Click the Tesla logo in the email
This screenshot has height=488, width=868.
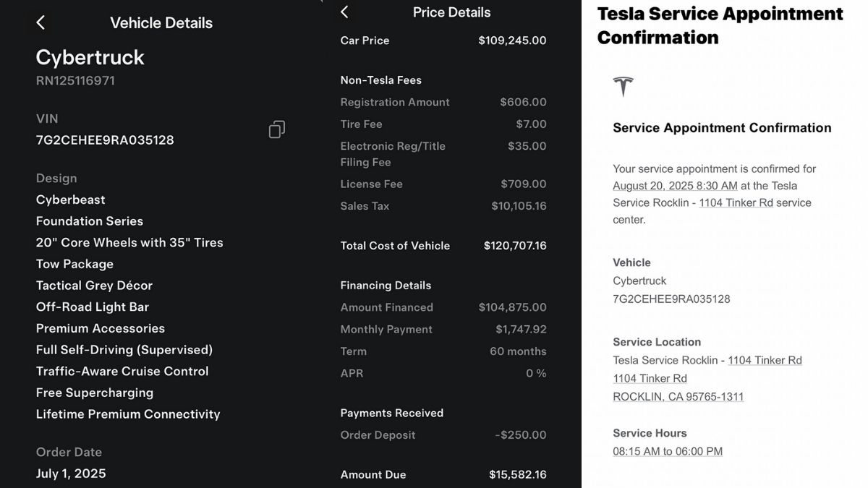click(624, 86)
